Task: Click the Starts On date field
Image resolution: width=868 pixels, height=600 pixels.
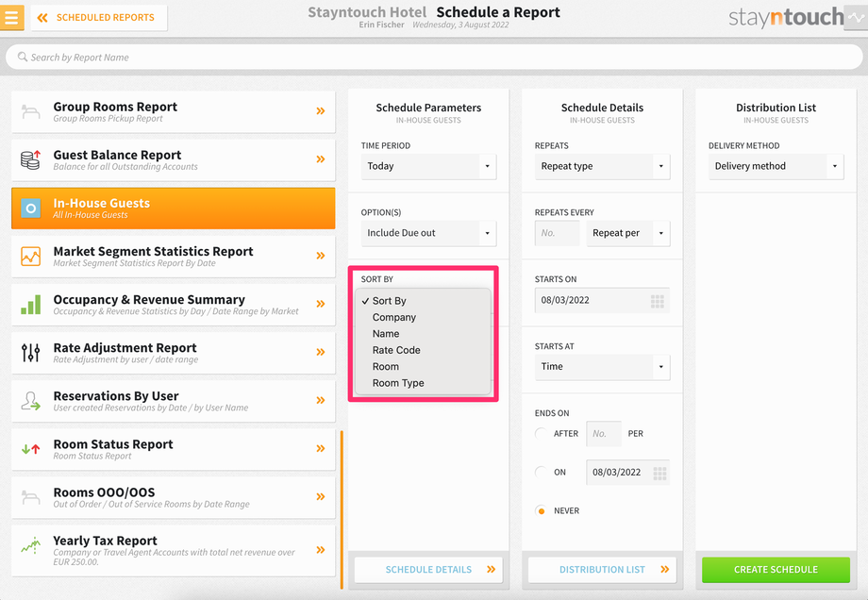Action: (x=602, y=300)
